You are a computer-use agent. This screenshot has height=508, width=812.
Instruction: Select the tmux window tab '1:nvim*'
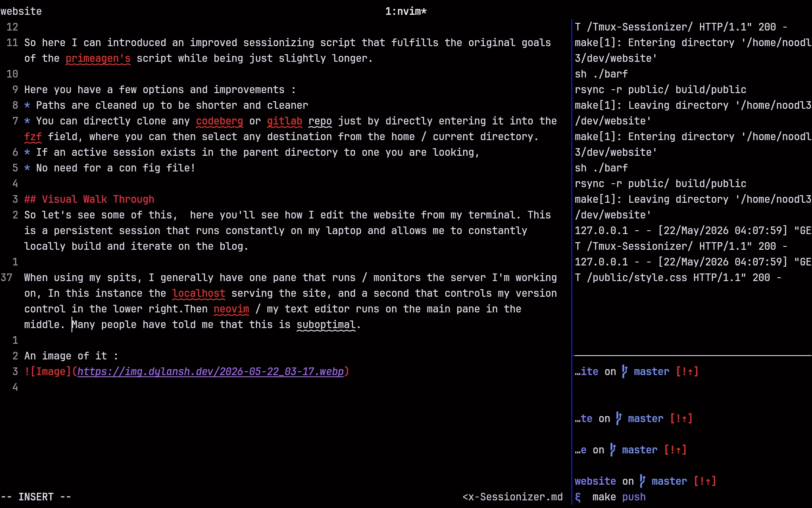pyautogui.click(x=406, y=11)
